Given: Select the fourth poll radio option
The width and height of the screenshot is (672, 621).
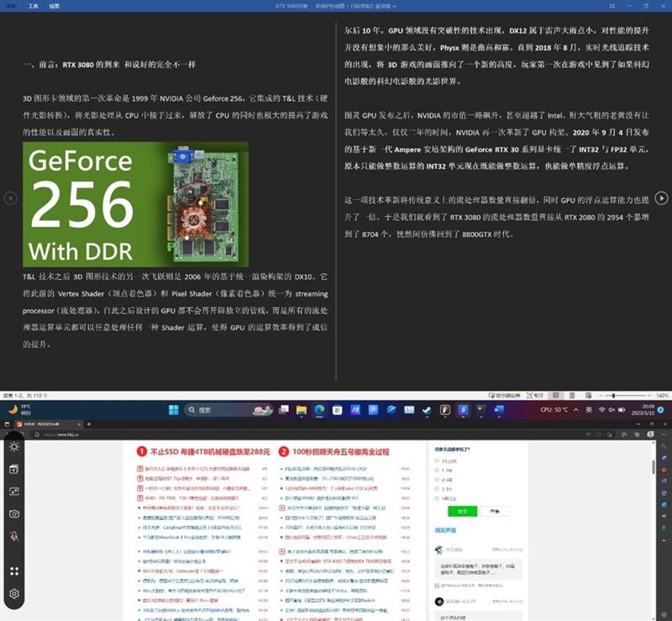Looking at the screenshot, I should 437,489.
